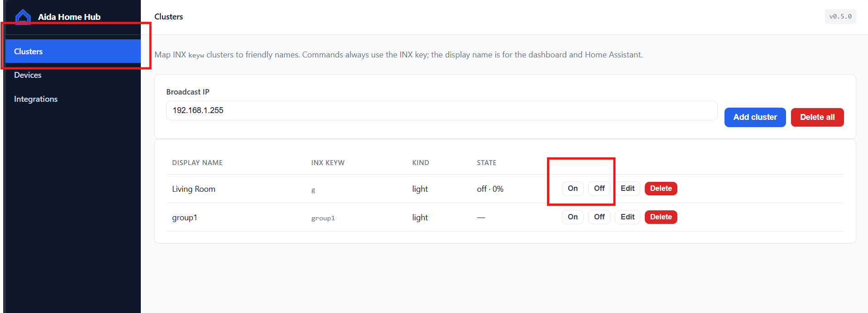Screen dimensions: 868x313
Task: Select the Living Room display name cell
Action: [x=193, y=189]
